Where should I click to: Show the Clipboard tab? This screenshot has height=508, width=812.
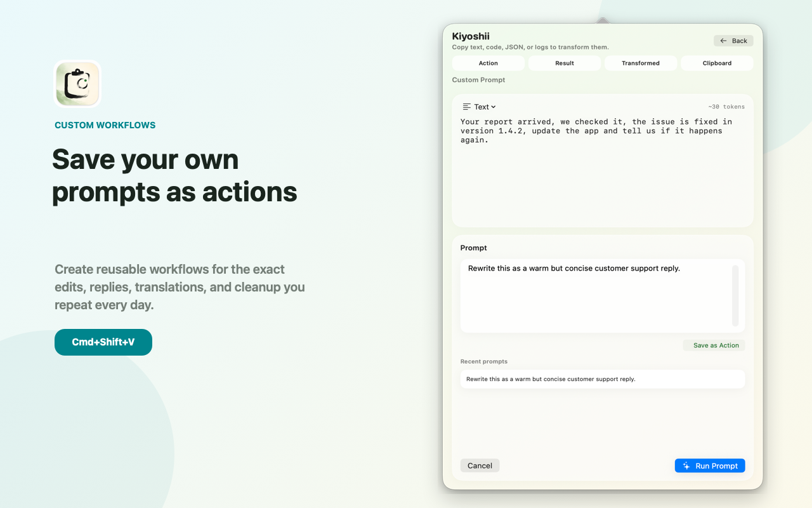[x=717, y=63]
